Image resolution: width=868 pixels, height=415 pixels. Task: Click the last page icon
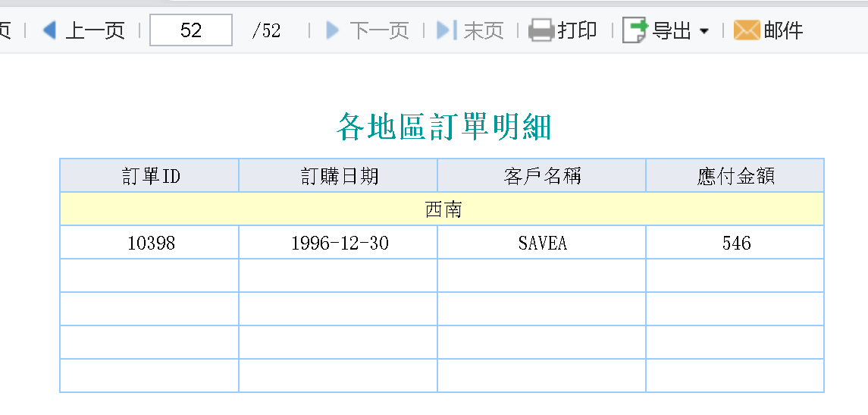coord(447,30)
